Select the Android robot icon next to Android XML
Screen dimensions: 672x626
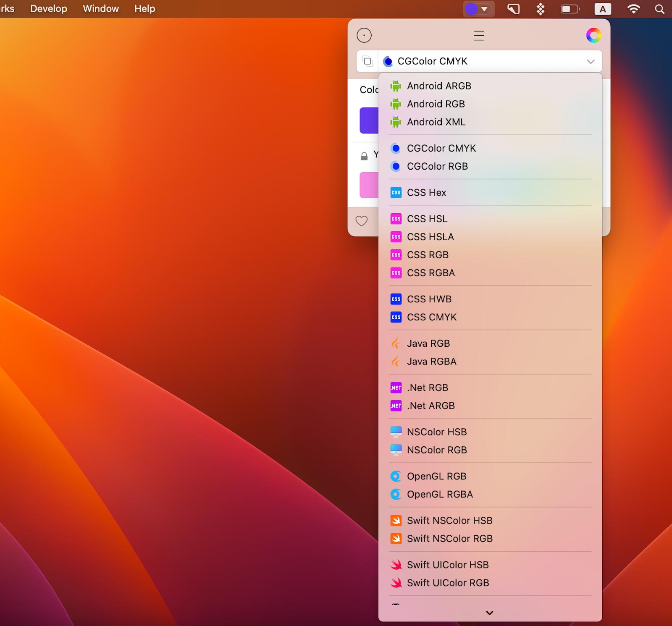click(x=395, y=122)
